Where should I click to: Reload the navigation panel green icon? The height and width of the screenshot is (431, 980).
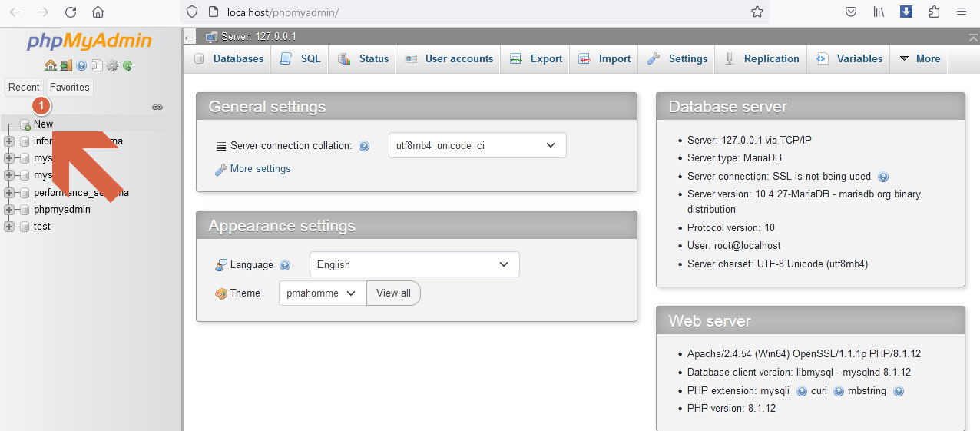[x=127, y=66]
